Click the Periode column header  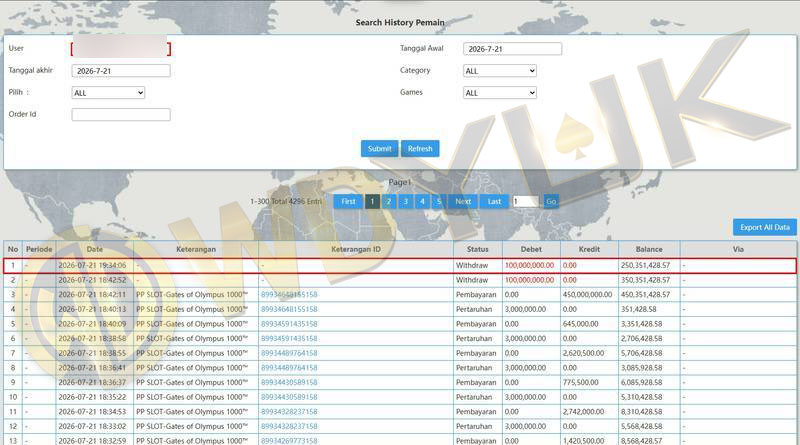[x=39, y=249]
